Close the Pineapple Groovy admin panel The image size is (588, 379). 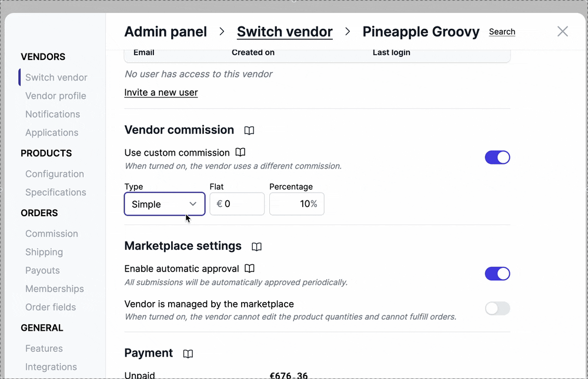click(562, 32)
